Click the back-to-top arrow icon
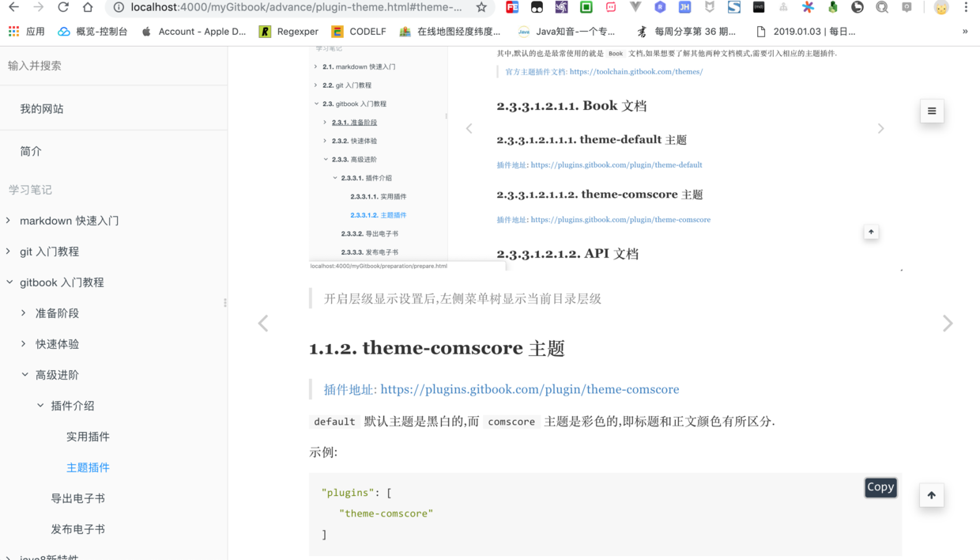The height and width of the screenshot is (560, 980). (931, 495)
